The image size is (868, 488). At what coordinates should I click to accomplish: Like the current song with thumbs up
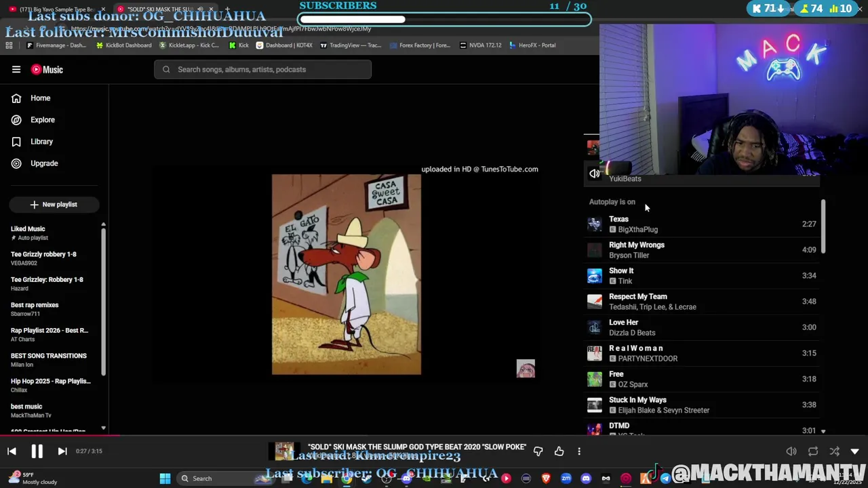559,451
